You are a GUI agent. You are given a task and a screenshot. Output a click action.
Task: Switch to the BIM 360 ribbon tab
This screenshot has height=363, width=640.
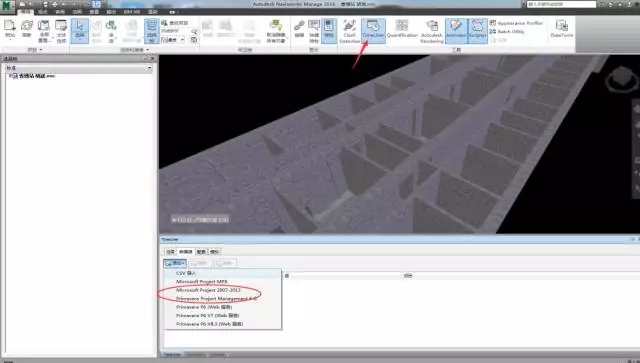click(131, 12)
